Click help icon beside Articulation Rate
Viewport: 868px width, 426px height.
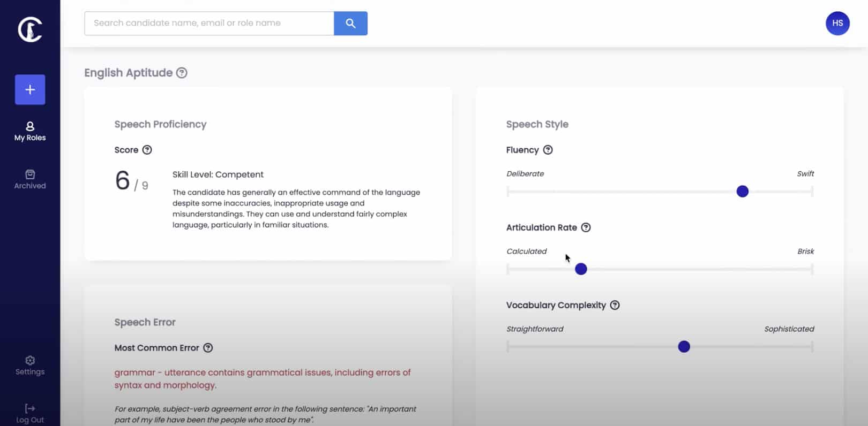(586, 227)
